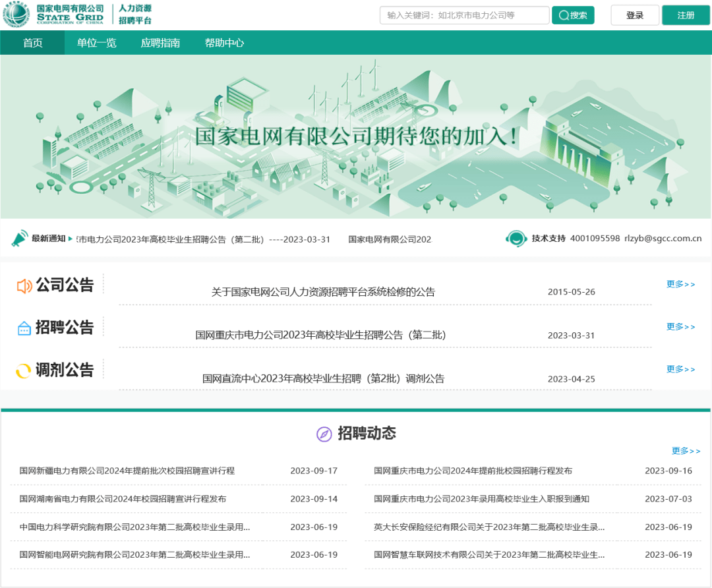
Task: Open 国网新疆电力2024年提前批次校园招聘宣讲行程
Action: coord(127,471)
